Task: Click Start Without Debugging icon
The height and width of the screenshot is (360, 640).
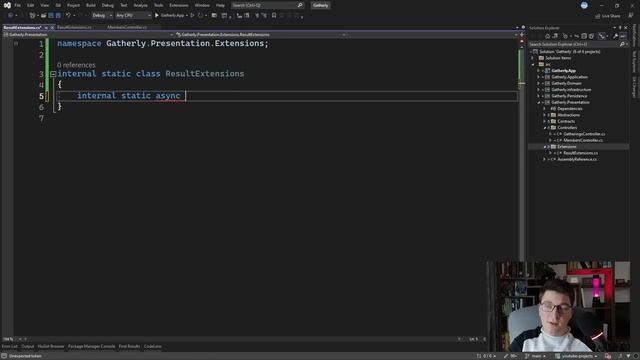Action: click(x=192, y=16)
